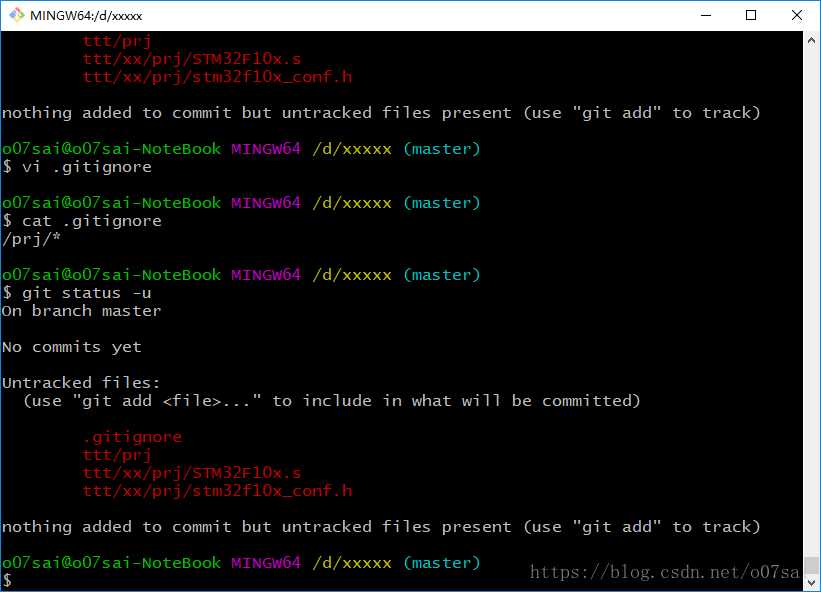Click the 'Untracked files:' heading

point(81,383)
